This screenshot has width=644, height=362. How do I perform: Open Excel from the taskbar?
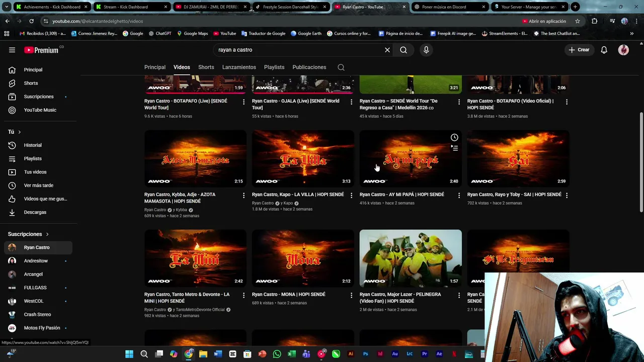coord(292,354)
